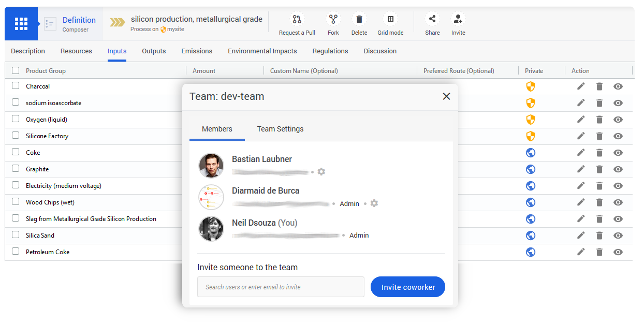Open the Emissions tab
Screen dimensions: 644x323
[197, 51]
